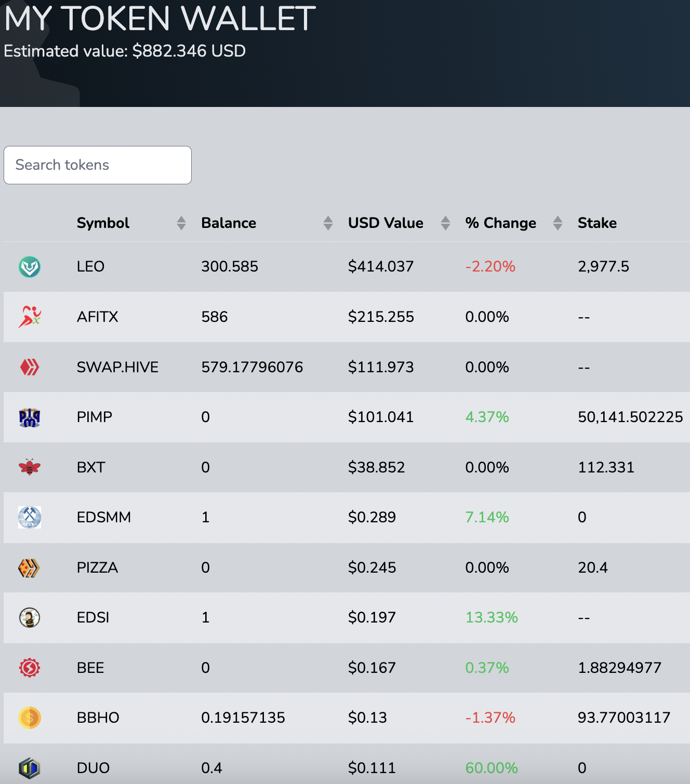This screenshot has height=784, width=690.
Task: Focus the Search tokens input field
Action: pyautogui.click(x=98, y=165)
